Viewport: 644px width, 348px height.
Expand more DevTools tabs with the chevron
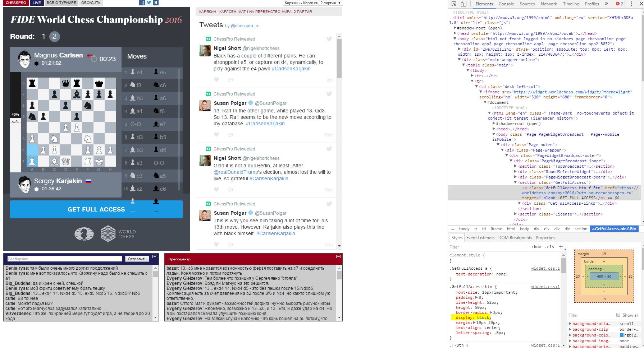(606, 4)
